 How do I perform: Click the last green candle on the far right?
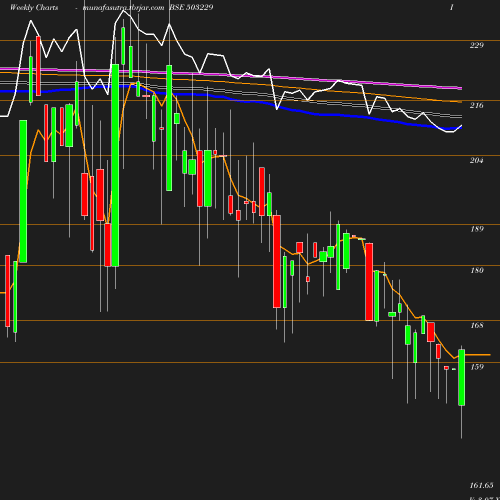point(462,377)
